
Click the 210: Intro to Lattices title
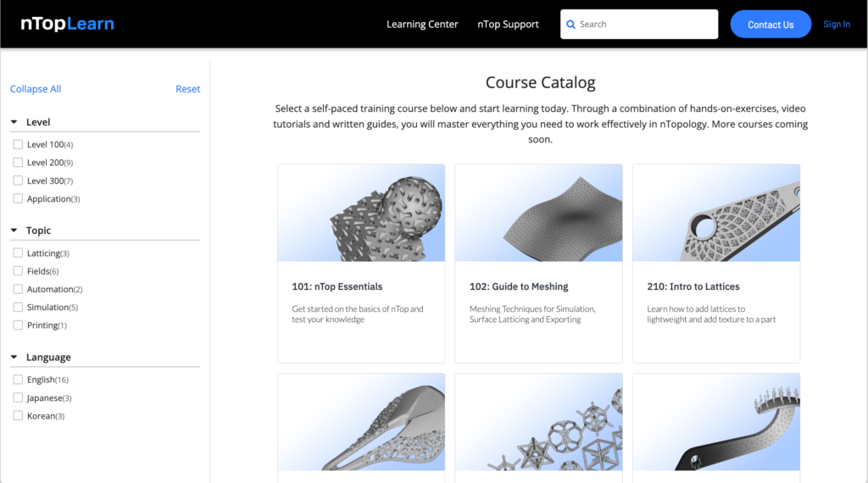tap(693, 286)
